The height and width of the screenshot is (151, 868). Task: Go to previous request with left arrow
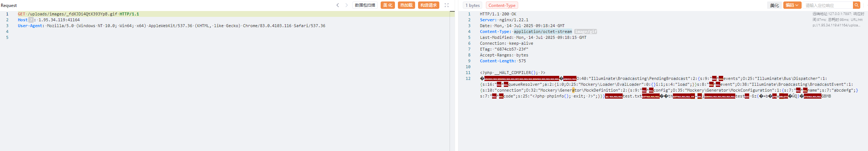[338, 5]
